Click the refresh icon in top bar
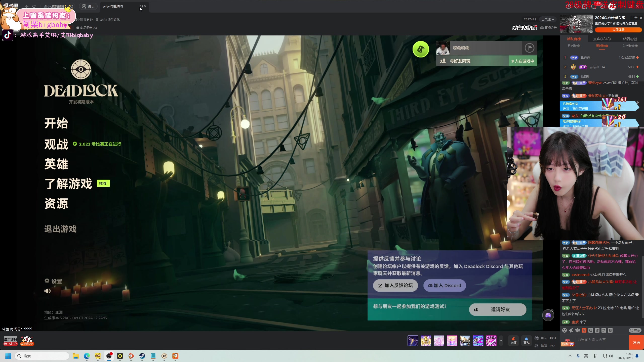The width and height of the screenshot is (644, 362). click(34, 6)
